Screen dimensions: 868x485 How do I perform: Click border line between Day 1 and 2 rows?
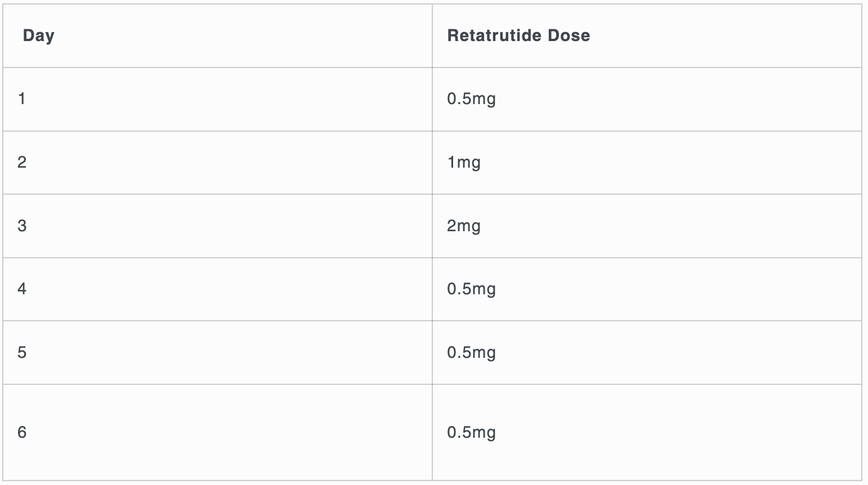click(x=432, y=131)
